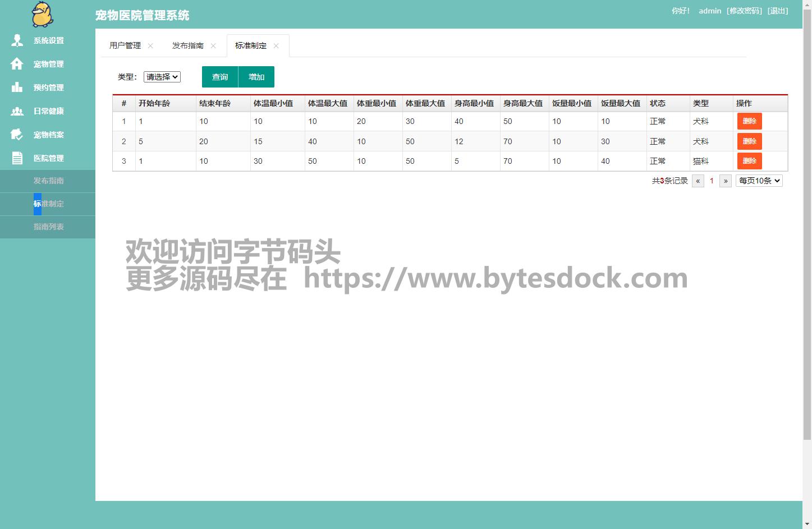Go to next page arrow »
812x529 pixels.
click(x=726, y=181)
